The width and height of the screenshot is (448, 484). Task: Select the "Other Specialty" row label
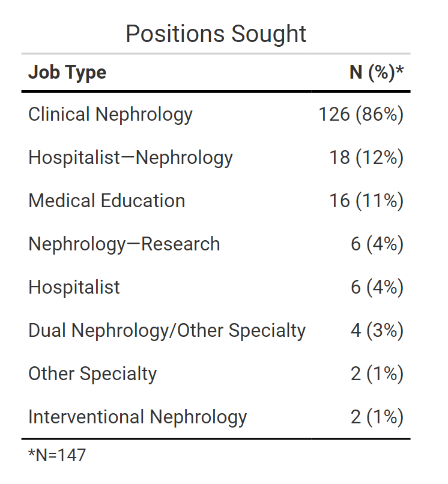tap(92, 374)
